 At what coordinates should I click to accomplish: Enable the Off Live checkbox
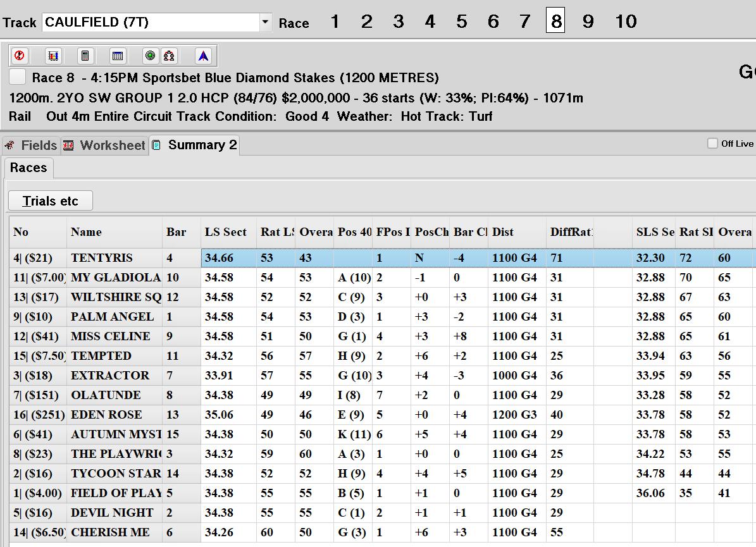[712, 144]
